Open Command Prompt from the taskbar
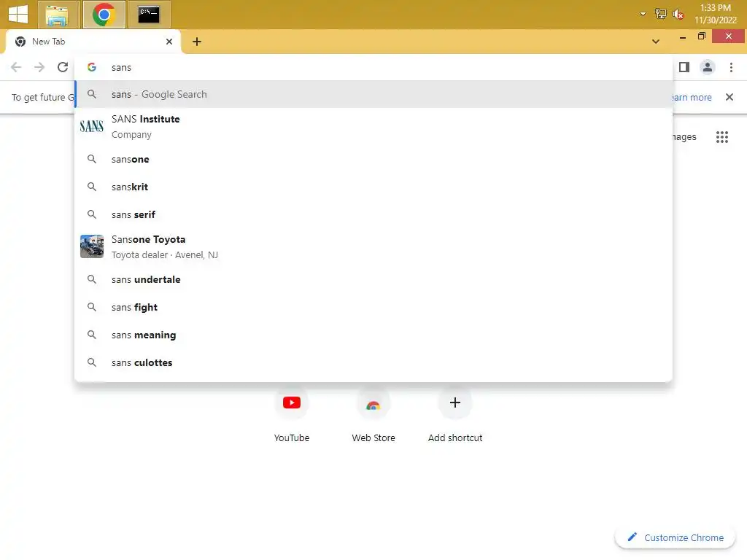Viewport: 747px width, 560px height. click(x=149, y=15)
